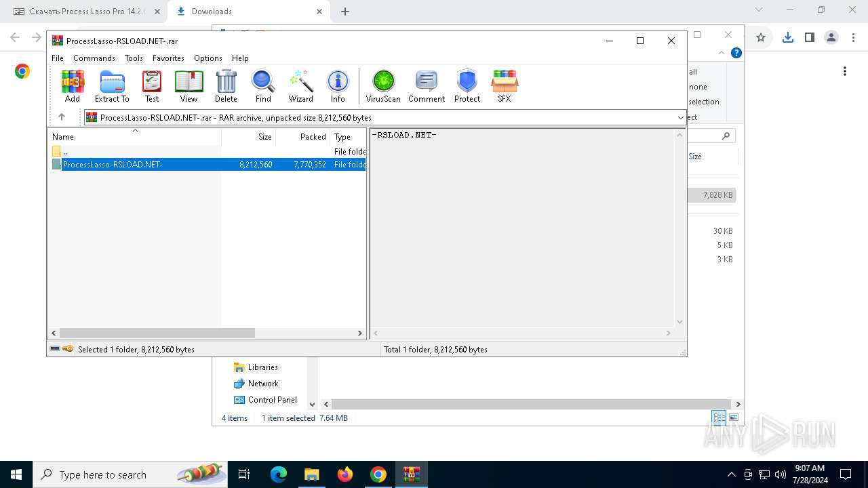Open the three-dot menu on the page
Viewport: 868px width, 488px height.
click(845, 71)
